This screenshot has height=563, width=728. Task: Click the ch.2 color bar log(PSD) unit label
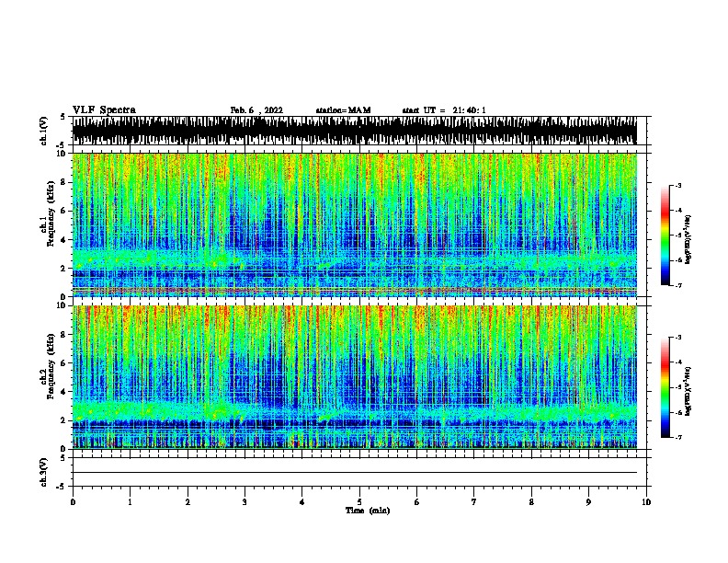[x=688, y=391]
